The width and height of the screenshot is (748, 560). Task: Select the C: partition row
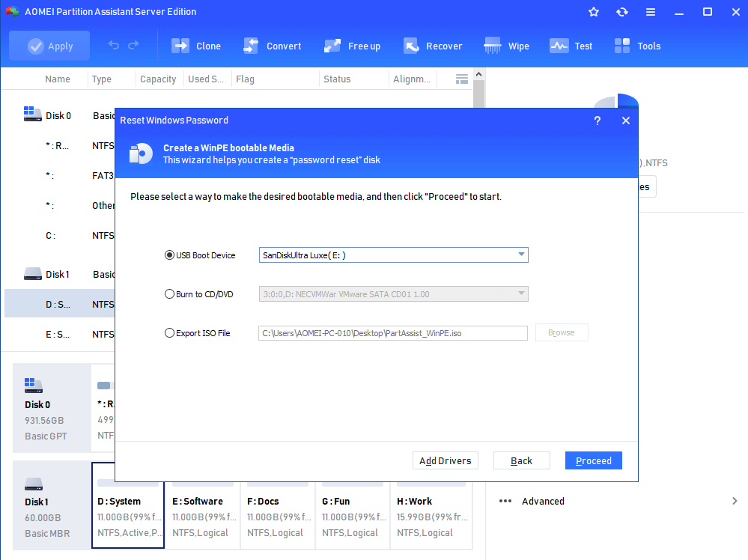[60, 236]
